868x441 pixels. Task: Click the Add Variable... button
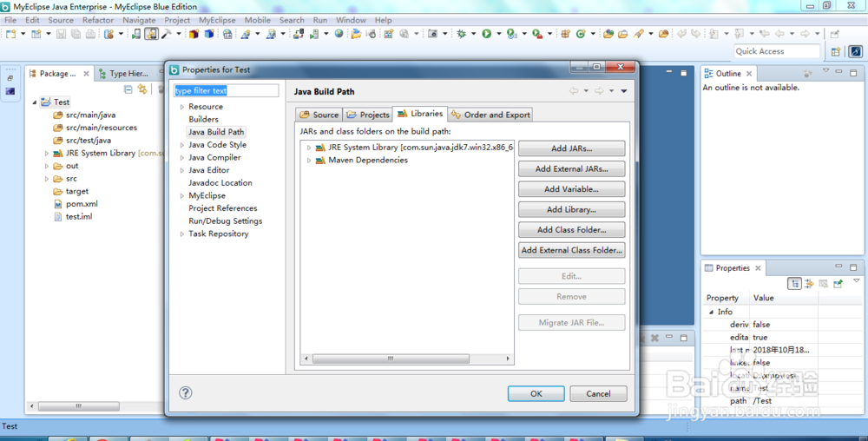coord(571,189)
